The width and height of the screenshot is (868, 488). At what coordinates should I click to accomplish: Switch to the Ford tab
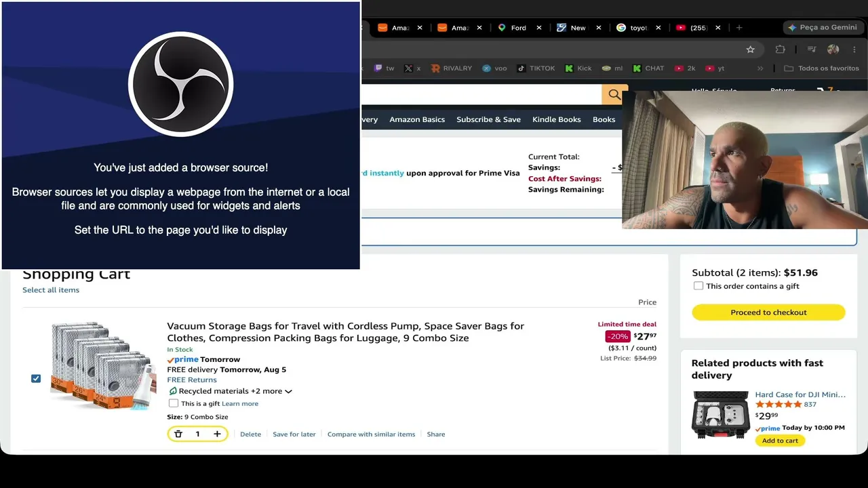pos(518,28)
